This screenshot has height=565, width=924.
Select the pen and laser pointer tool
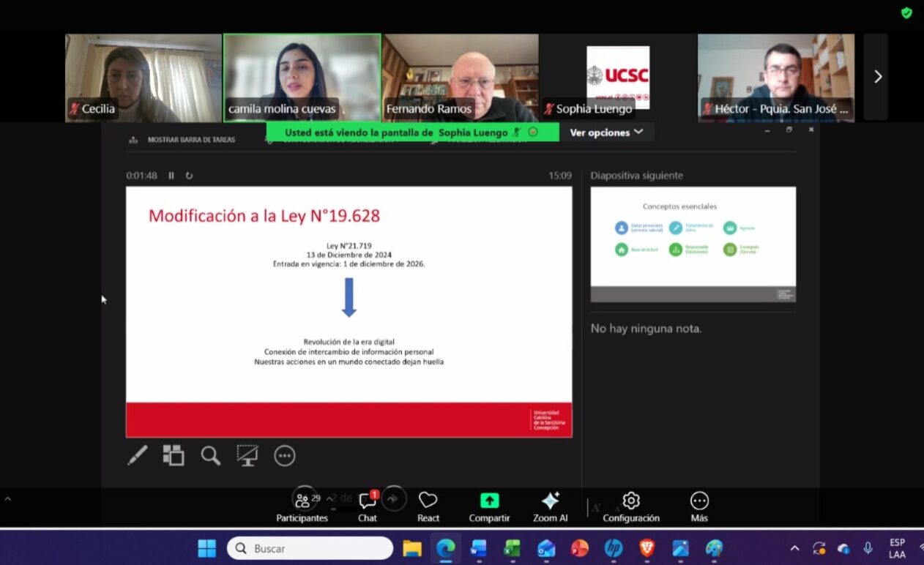click(x=137, y=456)
